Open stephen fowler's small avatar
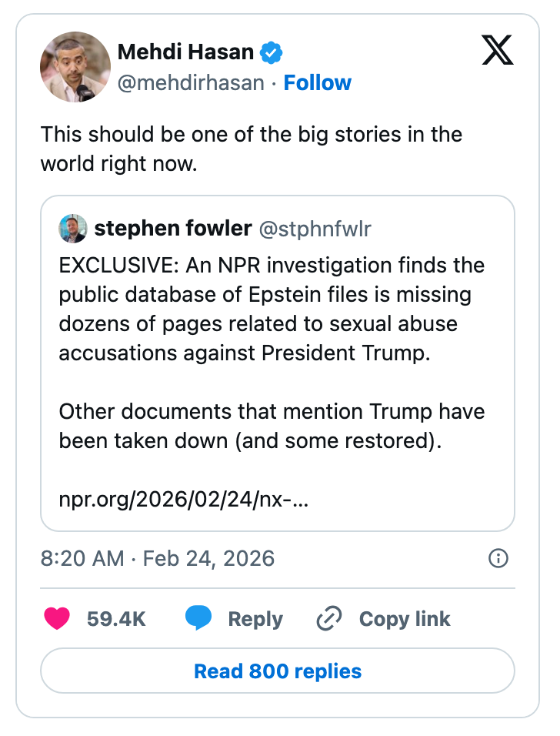This screenshot has height=736, width=560. click(73, 229)
